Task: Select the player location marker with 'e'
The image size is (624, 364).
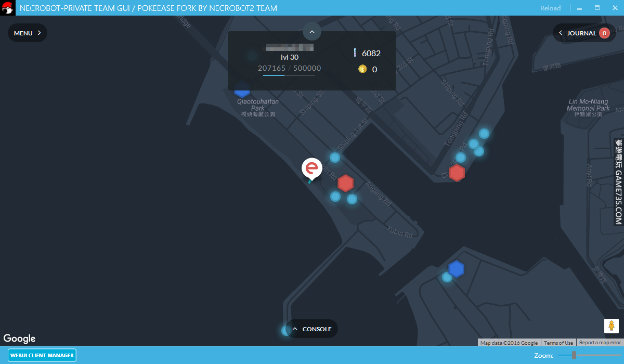Action: (311, 169)
